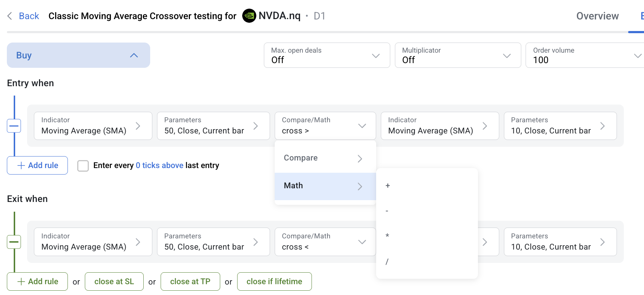The width and height of the screenshot is (644, 295).
Task: Select the divide slash operator
Action: (387, 261)
